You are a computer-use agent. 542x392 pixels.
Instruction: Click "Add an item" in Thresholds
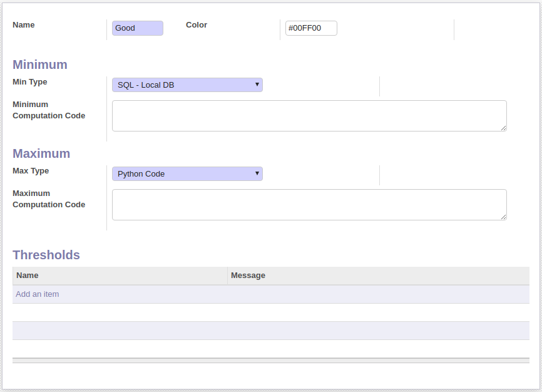click(x=38, y=294)
